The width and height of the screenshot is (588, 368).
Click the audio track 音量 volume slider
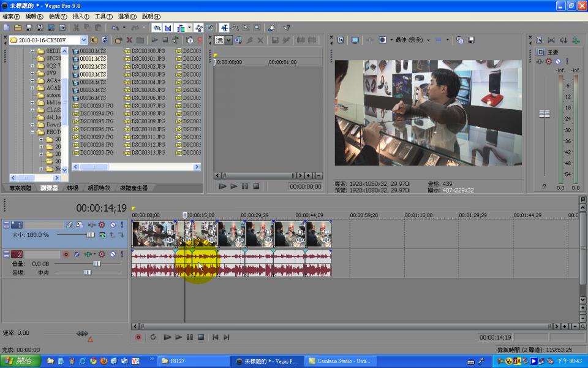point(96,264)
